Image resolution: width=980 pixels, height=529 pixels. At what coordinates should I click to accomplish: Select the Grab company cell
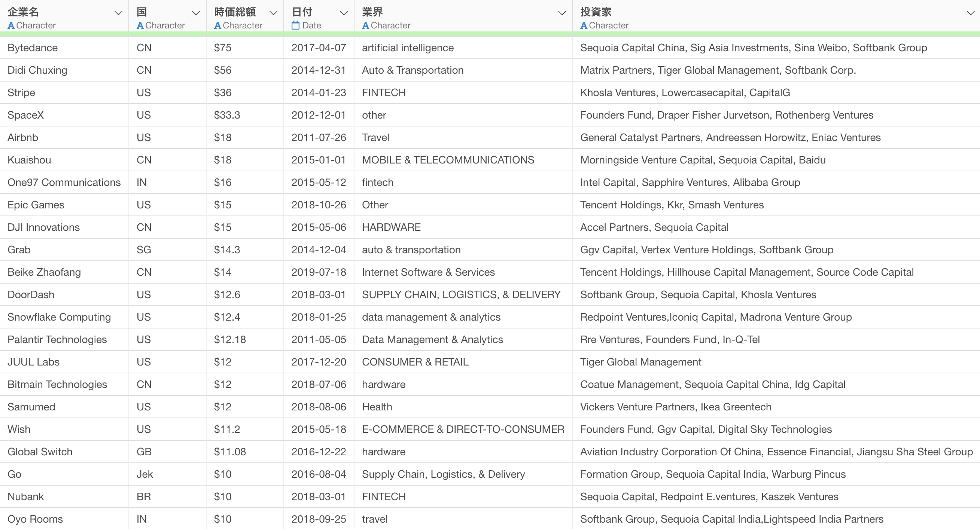64,250
